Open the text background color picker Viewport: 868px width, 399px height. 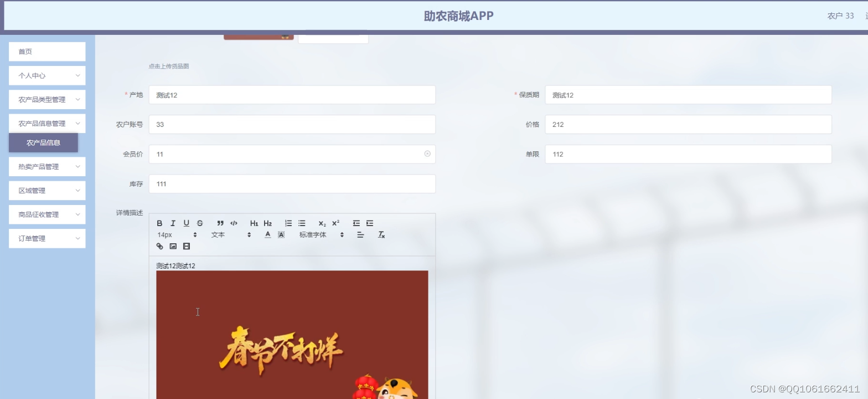point(281,235)
